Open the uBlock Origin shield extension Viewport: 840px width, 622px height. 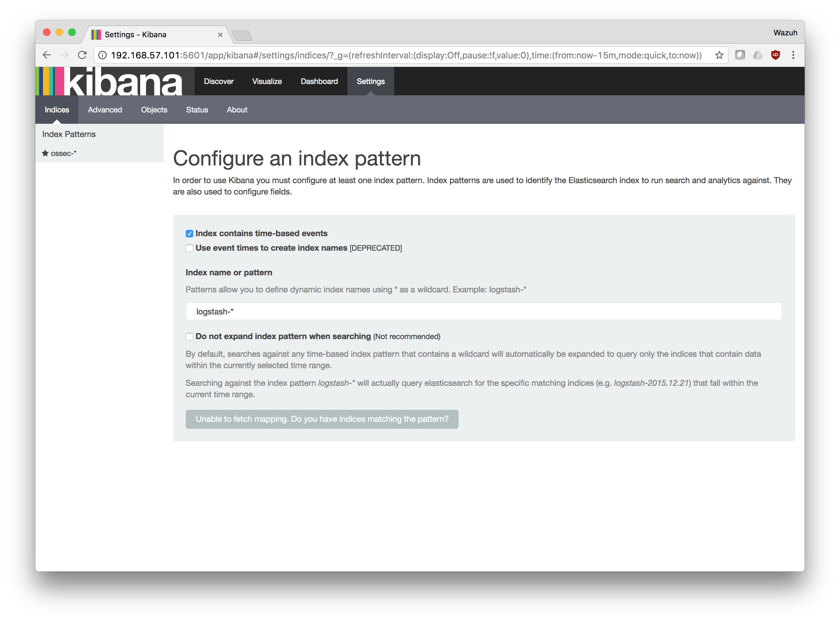click(775, 55)
